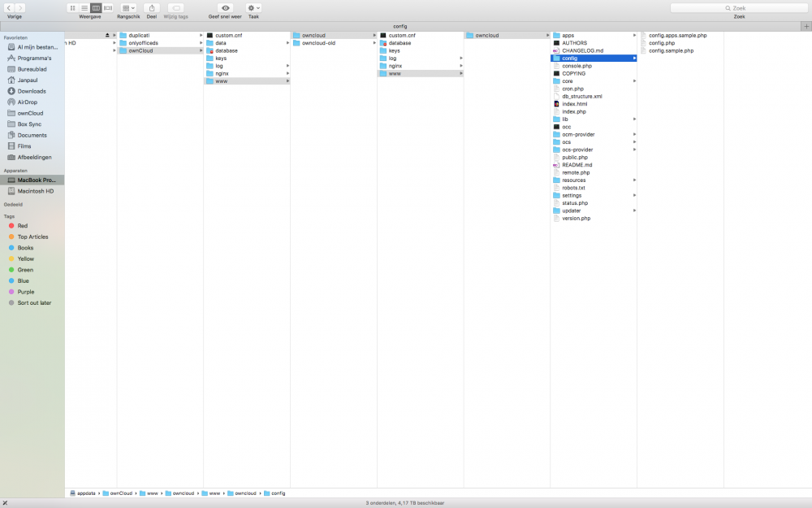
Task: Select column view in Weergave
Action: click(96, 8)
